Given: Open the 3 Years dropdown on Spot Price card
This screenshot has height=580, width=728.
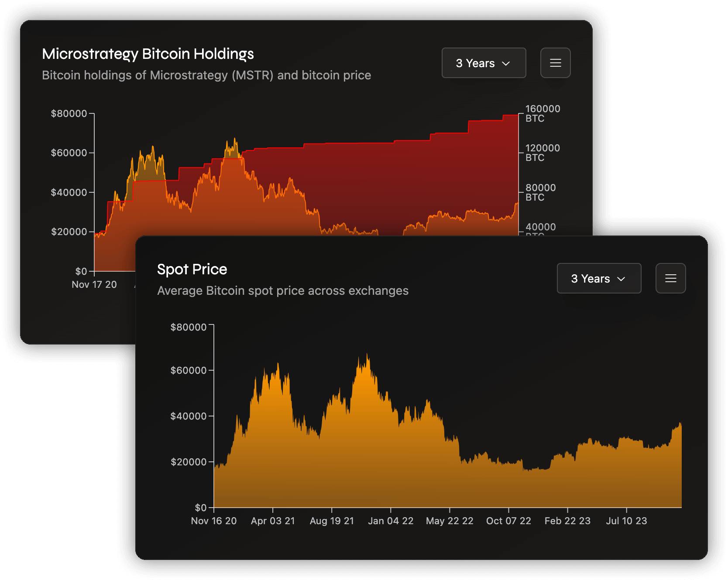Looking at the screenshot, I should coord(599,278).
